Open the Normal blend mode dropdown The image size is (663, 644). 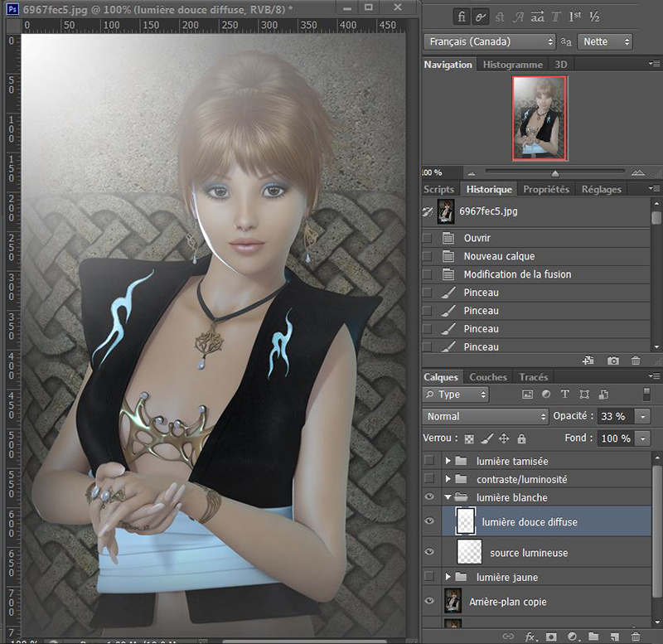[x=486, y=416]
